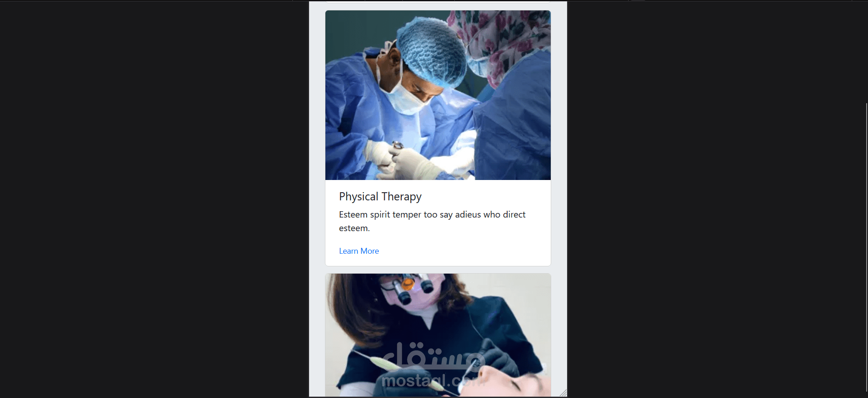Click the vertical scrollbar thumb

point(866,247)
